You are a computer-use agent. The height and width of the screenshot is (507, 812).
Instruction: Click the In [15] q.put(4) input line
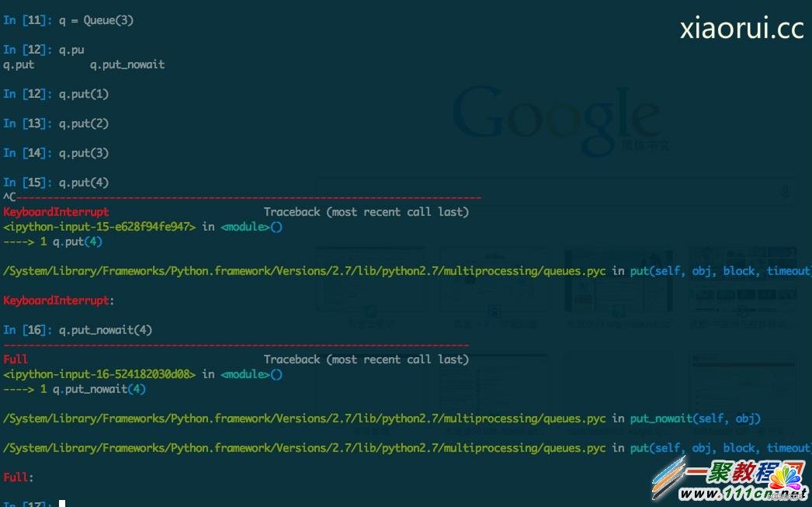point(84,182)
